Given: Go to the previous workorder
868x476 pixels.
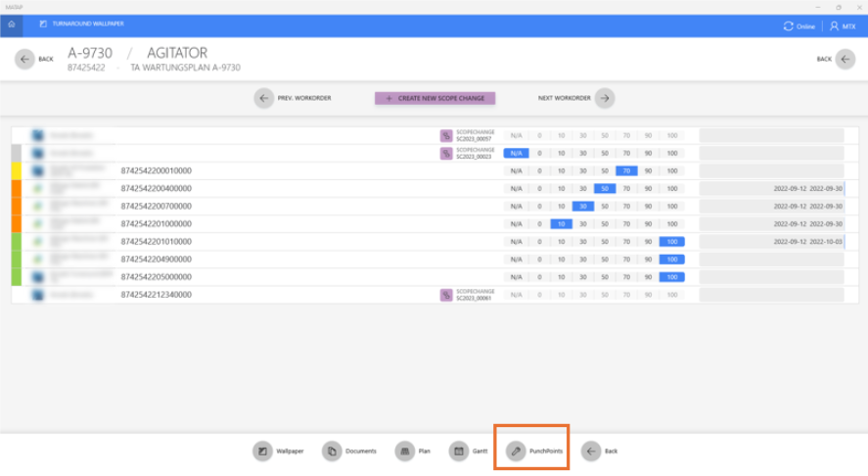Looking at the screenshot, I should pos(263,98).
